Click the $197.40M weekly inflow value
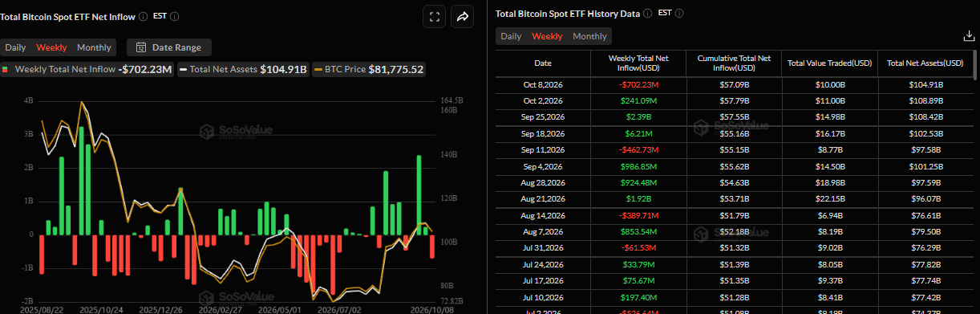This screenshot has height=314, width=980. tap(638, 298)
